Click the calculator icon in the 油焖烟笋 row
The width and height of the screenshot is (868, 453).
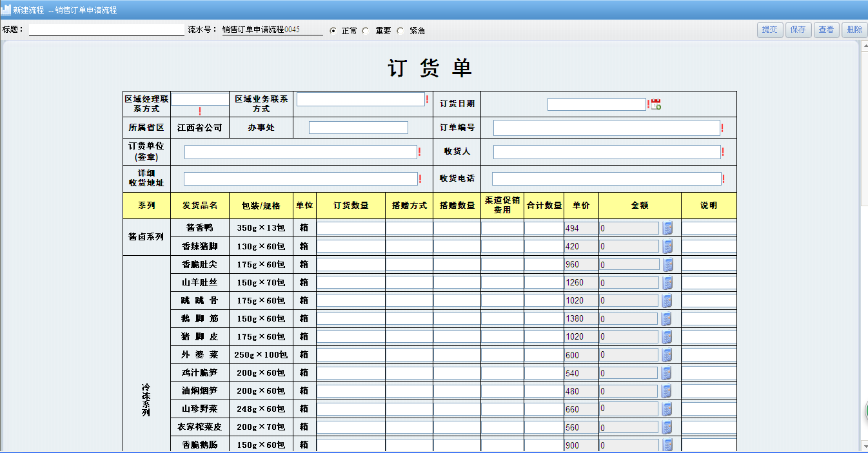667,390
